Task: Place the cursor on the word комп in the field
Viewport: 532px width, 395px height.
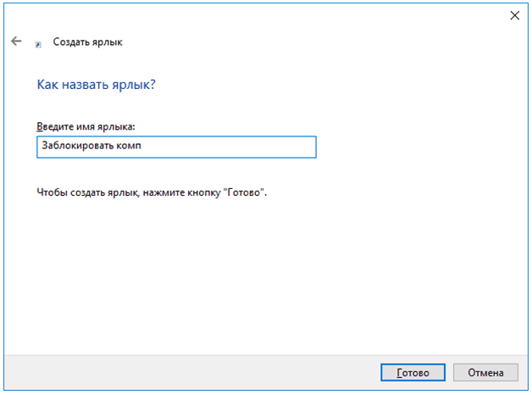Action: click(x=129, y=147)
